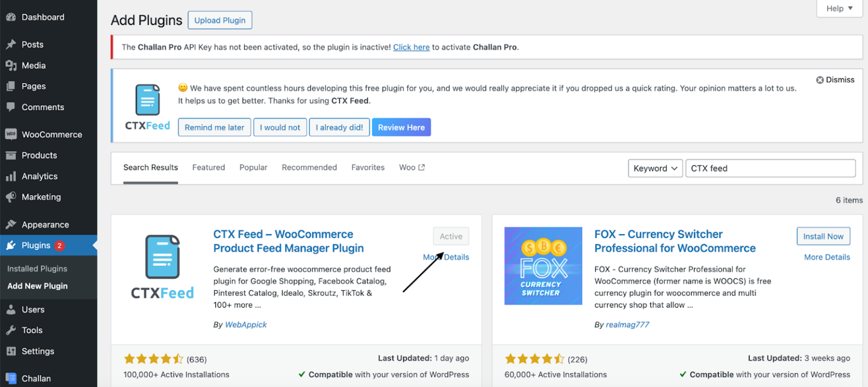Image resolution: width=868 pixels, height=387 pixels.
Task: Expand the Help dropdown at top right
Action: pos(839,8)
